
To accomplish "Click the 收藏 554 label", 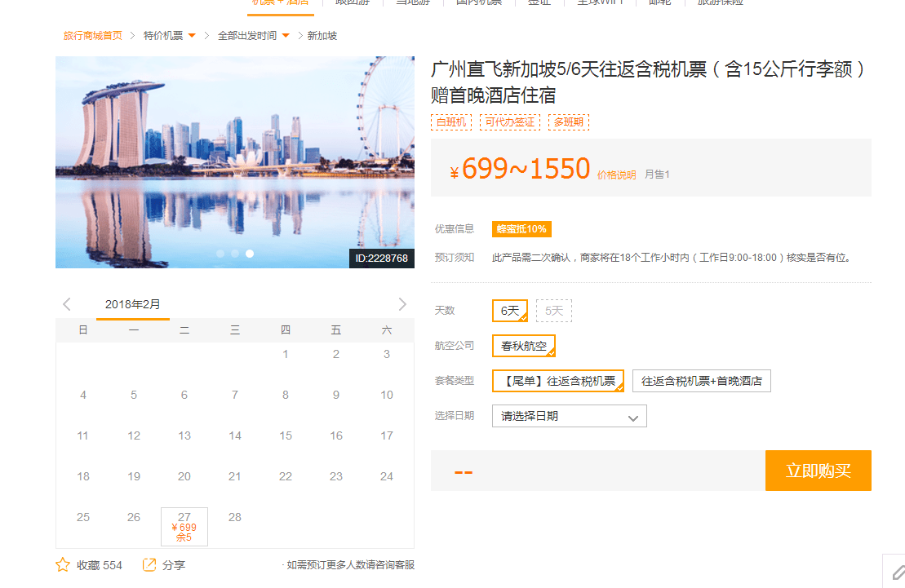I will click(x=100, y=565).
